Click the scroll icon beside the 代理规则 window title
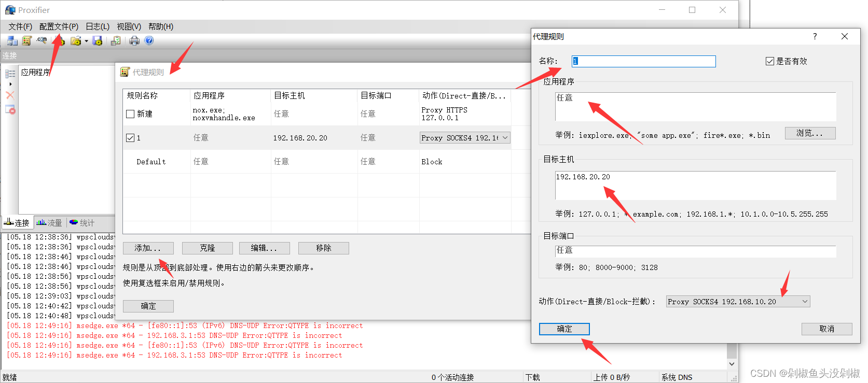Image resolution: width=868 pixels, height=383 pixels. (x=125, y=72)
